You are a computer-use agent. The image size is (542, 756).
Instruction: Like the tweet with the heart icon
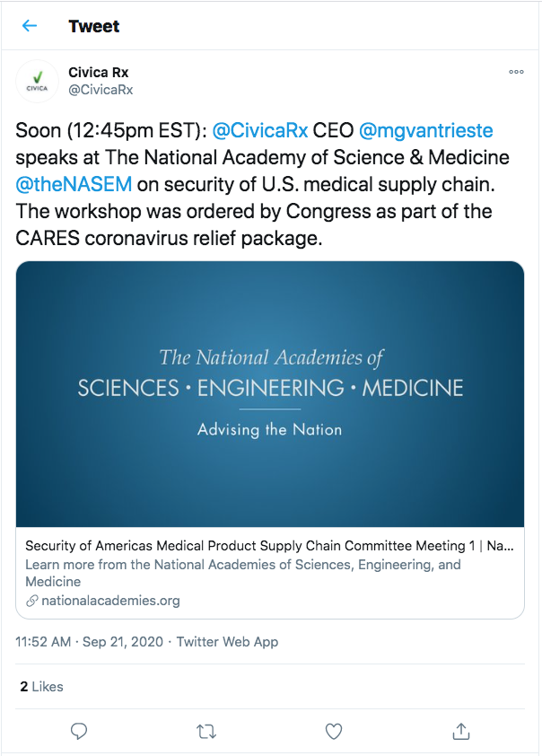(334, 731)
